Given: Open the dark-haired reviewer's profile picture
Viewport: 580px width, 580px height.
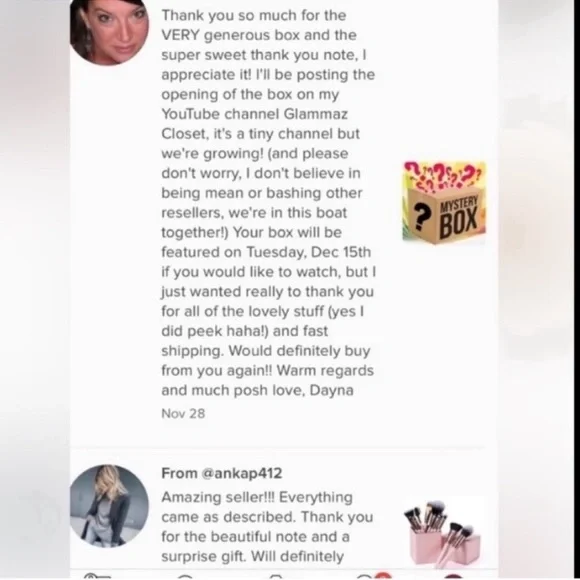Looking at the screenshot, I should click(x=109, y=30).
